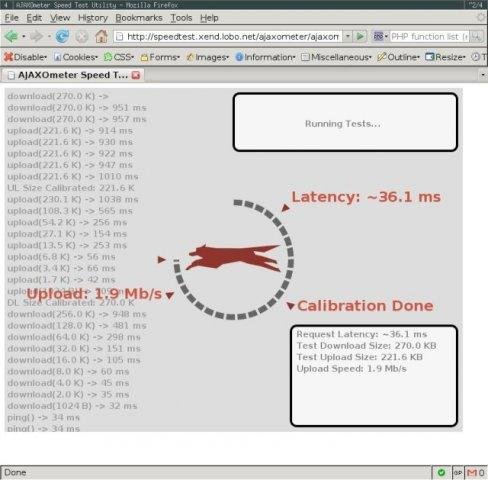Click the Upload: 1.9 Mb/s label

(94, 294)
